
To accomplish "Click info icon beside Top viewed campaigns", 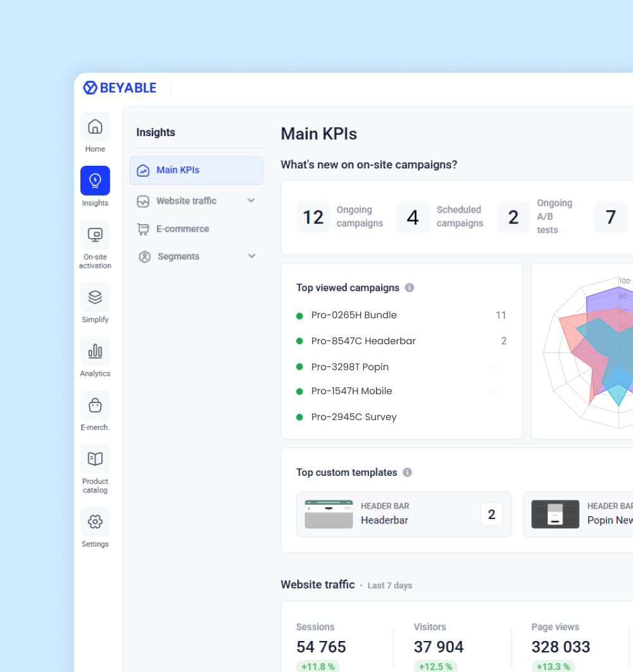I will pyautogui.click(x=410, y=287).
